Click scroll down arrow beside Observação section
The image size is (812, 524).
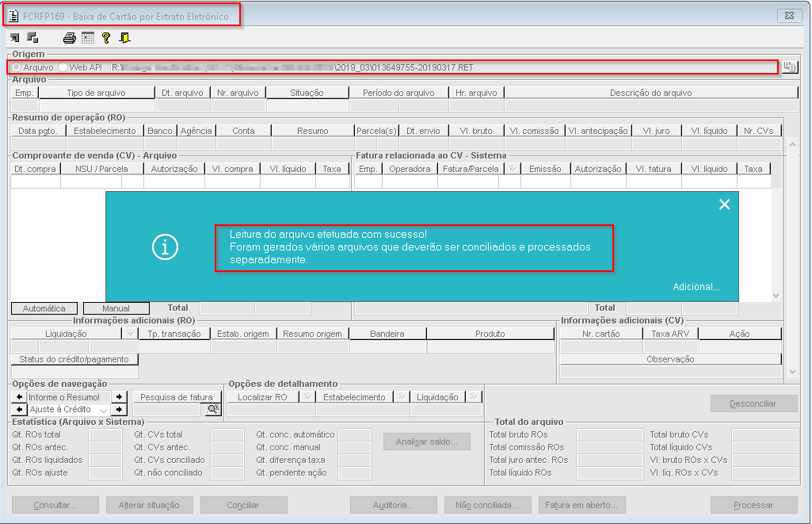792,372
